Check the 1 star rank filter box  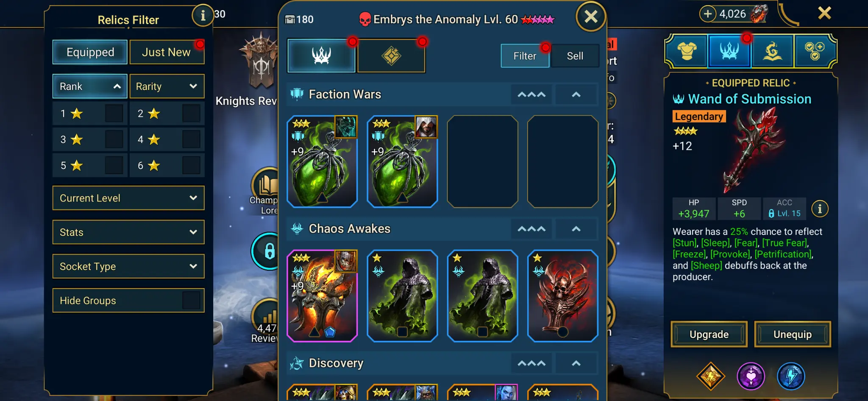point(114,114)
